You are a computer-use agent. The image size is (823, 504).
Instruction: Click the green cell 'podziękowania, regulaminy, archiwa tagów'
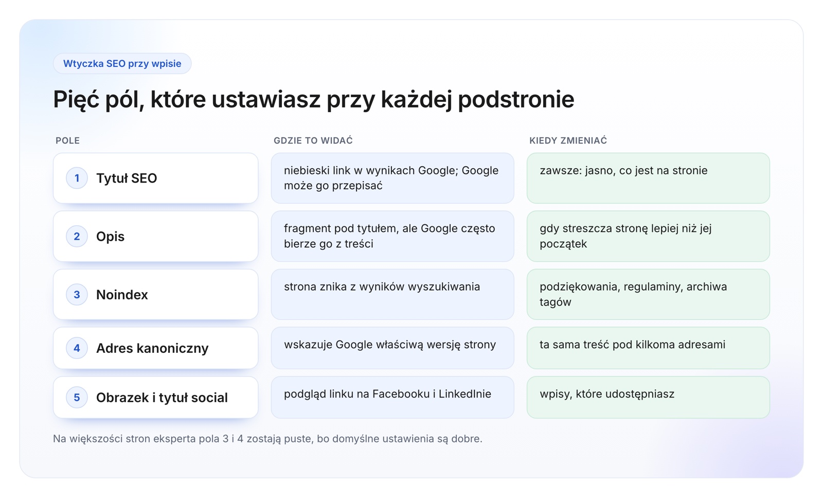click(648, 294)
